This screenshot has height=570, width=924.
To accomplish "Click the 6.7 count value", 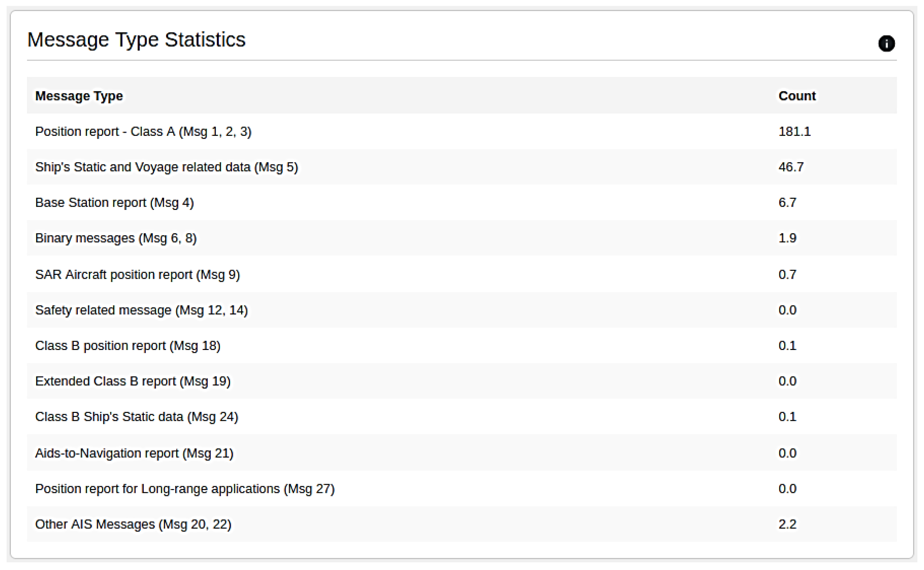I will pyautogui.click(x=787, y=203).
